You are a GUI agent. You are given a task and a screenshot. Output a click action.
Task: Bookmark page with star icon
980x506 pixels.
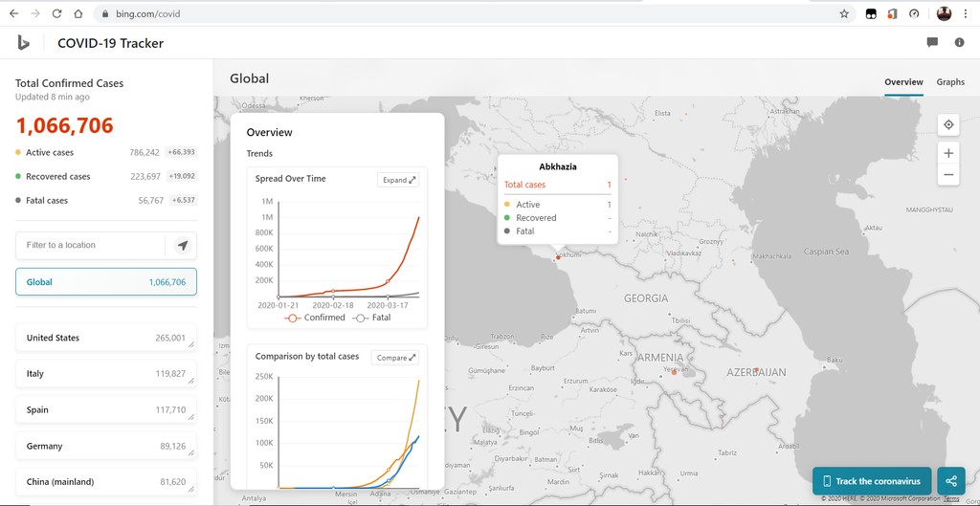pos(844,13)
